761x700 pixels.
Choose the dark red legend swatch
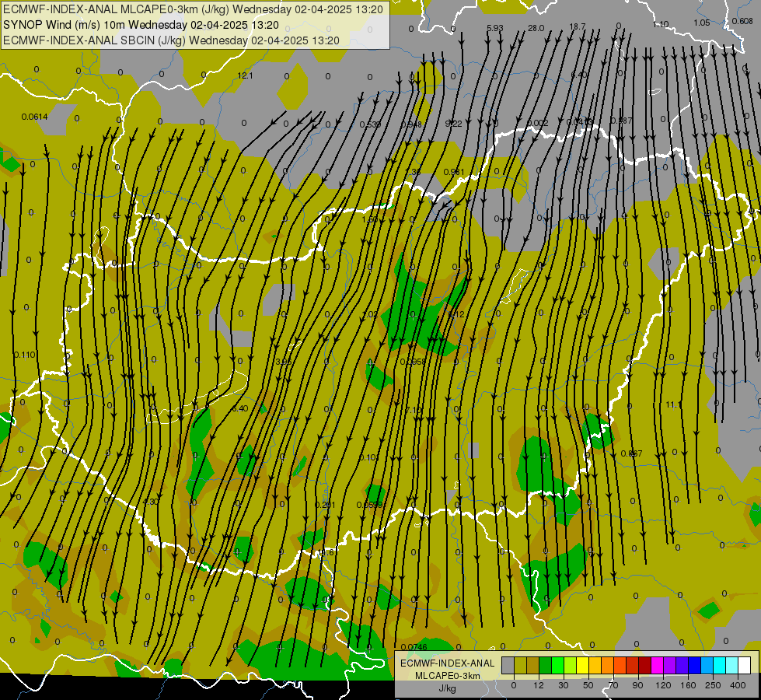645,666
